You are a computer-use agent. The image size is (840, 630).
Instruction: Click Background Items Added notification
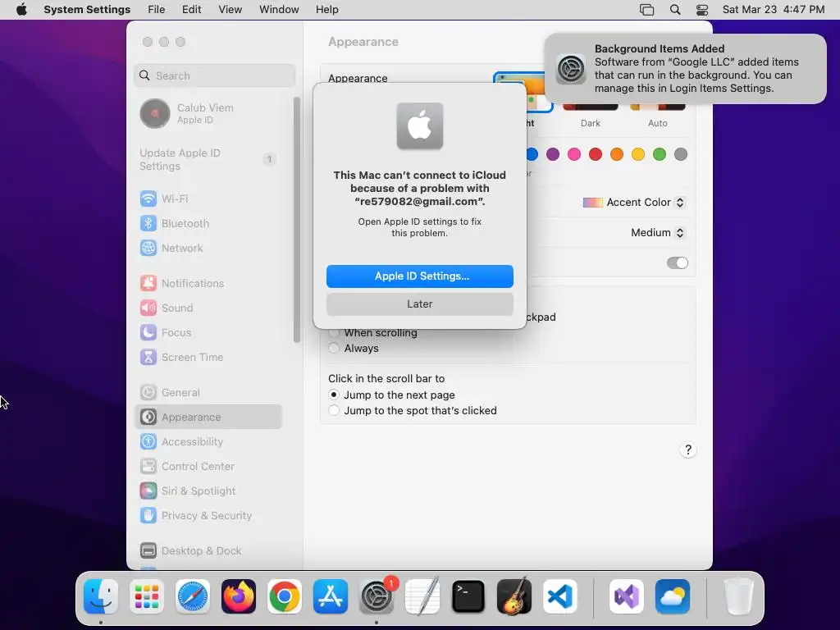point(685,69)
